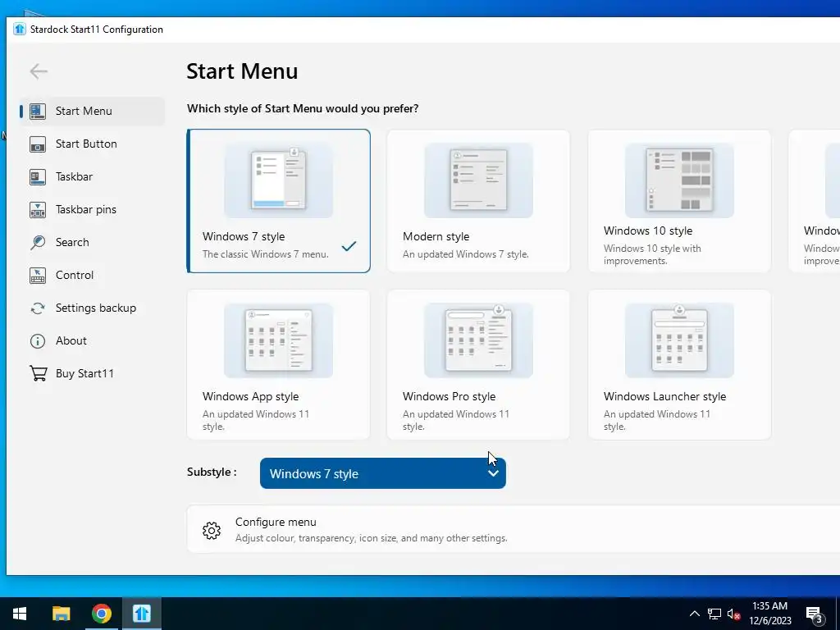Open the Search settings section
The image size is (840, 630).
pyautogui.click(x=92, y=242)
